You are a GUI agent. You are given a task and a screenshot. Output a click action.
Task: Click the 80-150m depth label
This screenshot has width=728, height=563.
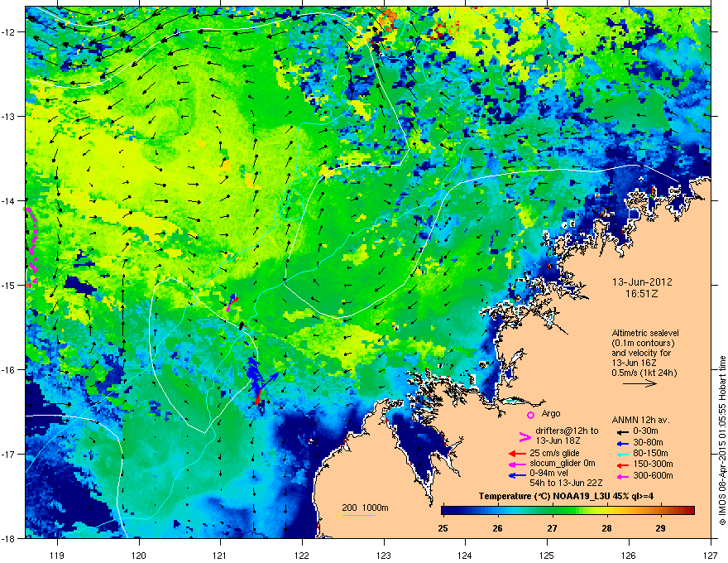650,454
